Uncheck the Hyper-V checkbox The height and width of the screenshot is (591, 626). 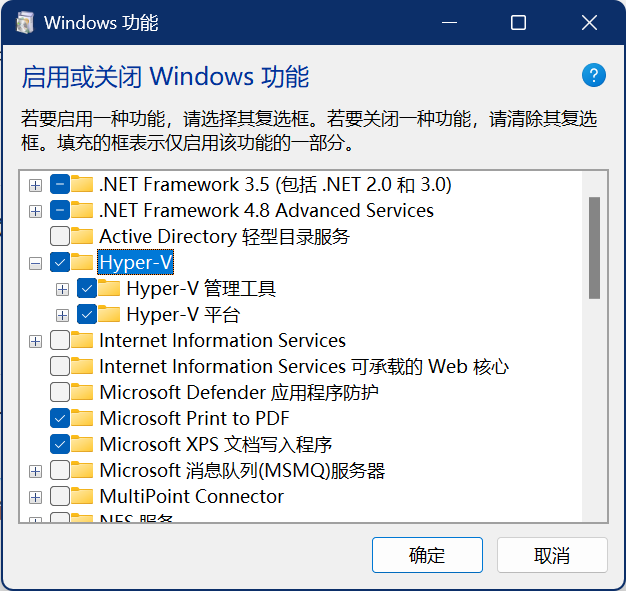pyautogui.click(x=60, y=262)
